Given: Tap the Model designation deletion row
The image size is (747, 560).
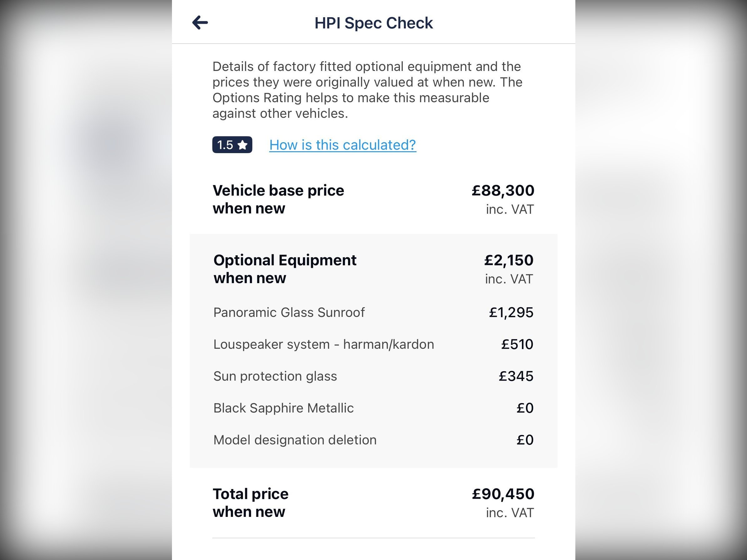Looking at the screenshot, I should click(295, 440).
